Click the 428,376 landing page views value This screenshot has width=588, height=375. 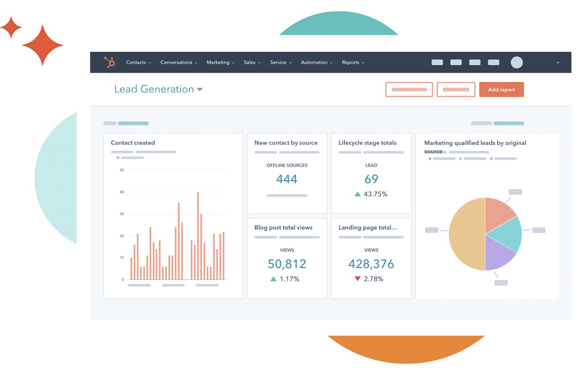tap(371, 264)
